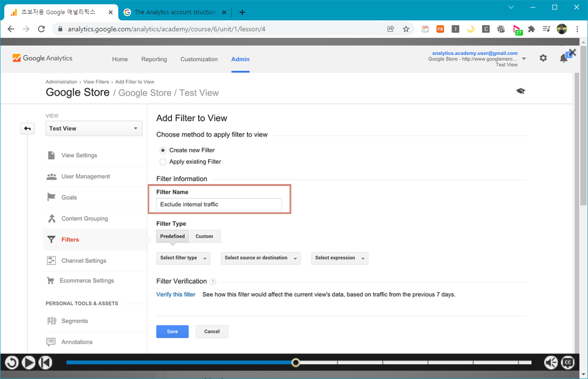The width and height of the screenshot is (588, 379).
Task: Open Select expression dropdown
Action: [340, 258]
